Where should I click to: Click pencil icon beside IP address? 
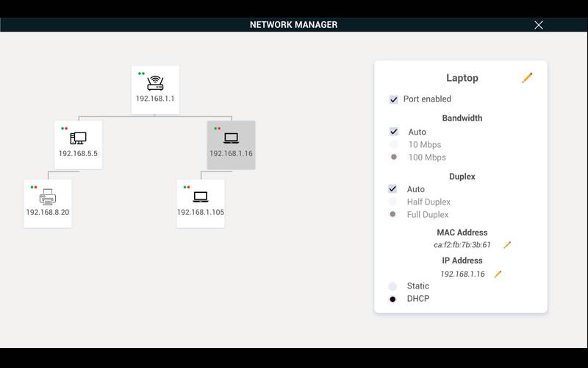[x=498, y=275]
